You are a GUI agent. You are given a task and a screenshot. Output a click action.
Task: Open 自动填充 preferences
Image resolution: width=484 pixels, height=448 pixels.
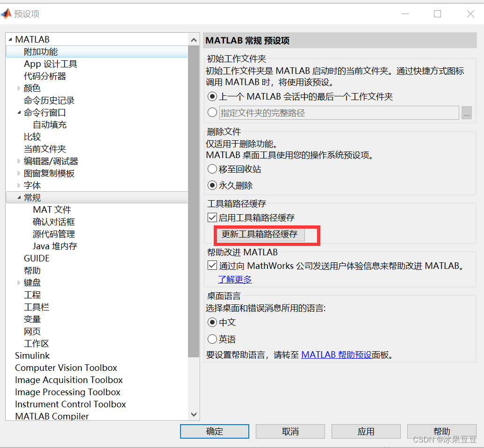(x=50, y=125)
